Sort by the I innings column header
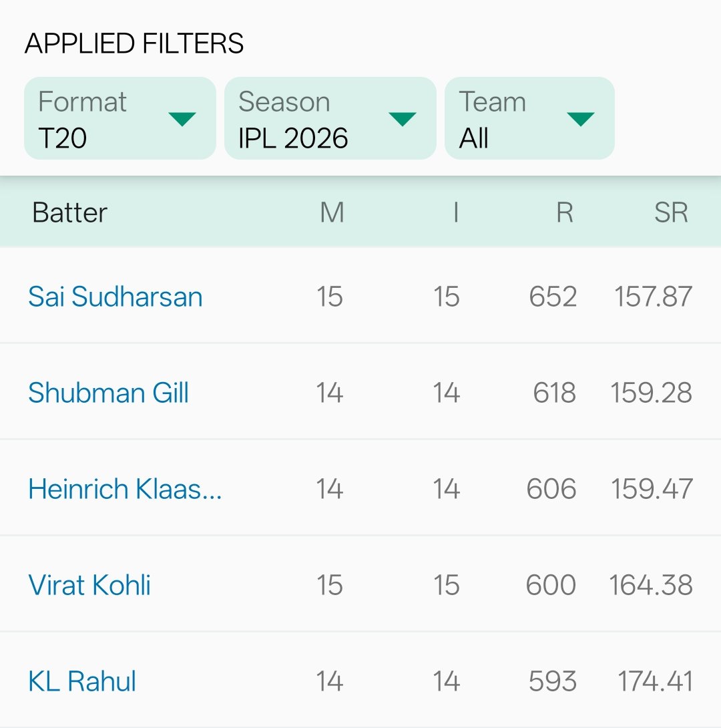 click(x=456, y=212)
